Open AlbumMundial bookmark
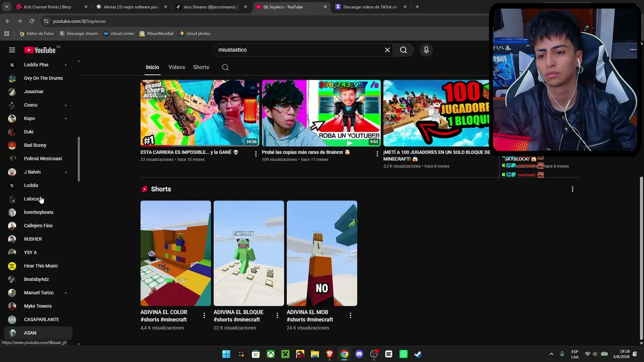644x362 pixels. click(x=156, y=34)
